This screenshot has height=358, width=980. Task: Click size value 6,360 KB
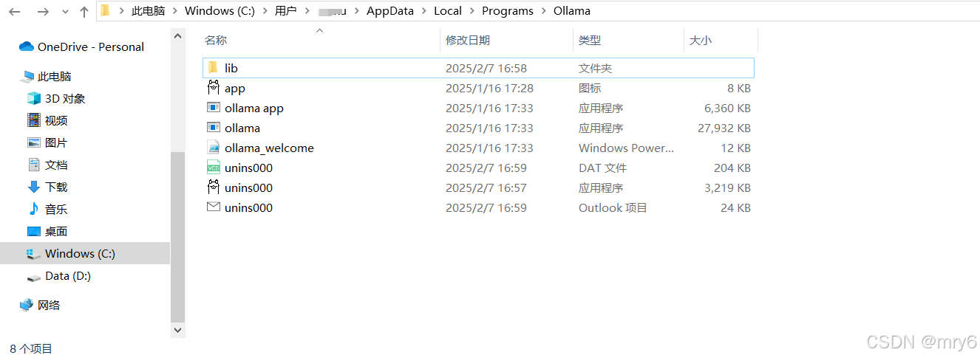coord(727,109)
